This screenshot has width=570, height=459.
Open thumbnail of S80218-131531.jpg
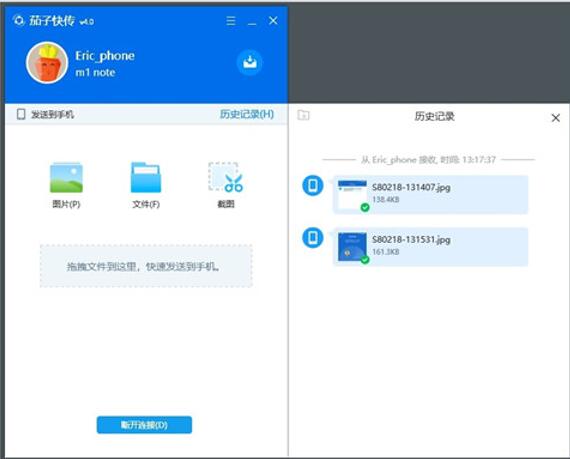click(x=352, y=247)
